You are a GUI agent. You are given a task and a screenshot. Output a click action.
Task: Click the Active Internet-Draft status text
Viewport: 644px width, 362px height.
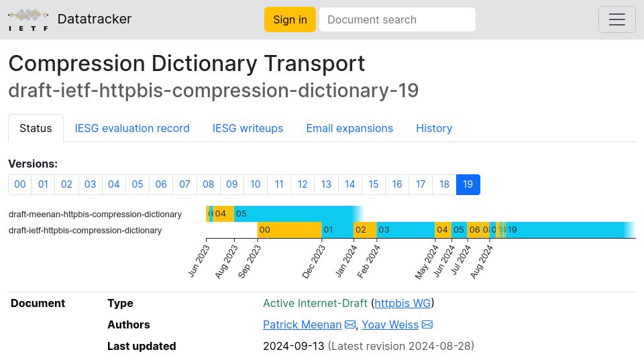pos(315,303)
